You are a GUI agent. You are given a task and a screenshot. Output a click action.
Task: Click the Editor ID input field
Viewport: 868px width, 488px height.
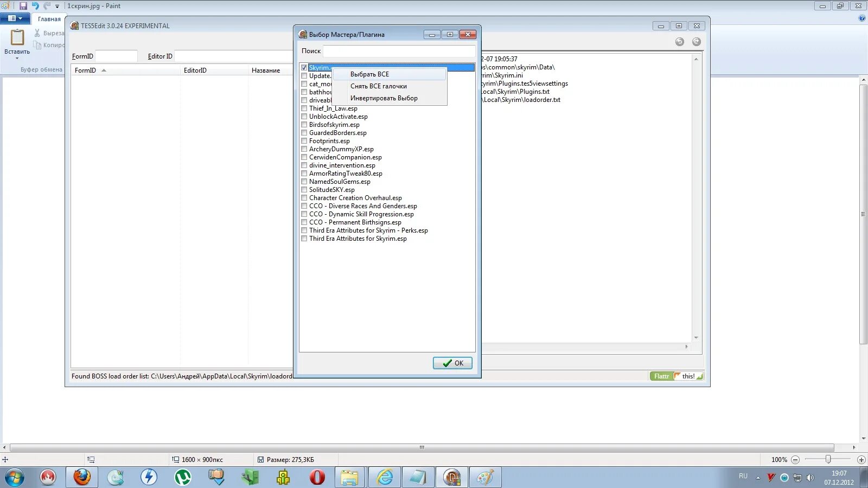click(x=233, y=56)
